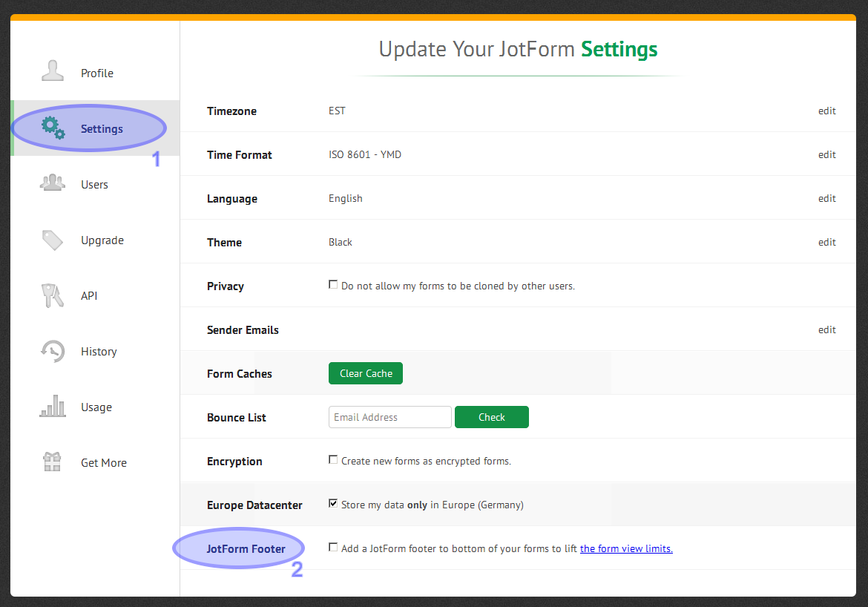
Task: Select the Usage bar-chart icon
Action: [52, 404]
